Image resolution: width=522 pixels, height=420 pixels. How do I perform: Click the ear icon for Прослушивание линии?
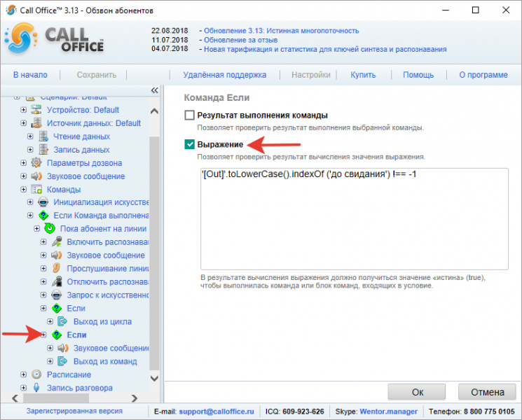coord(57,268)
